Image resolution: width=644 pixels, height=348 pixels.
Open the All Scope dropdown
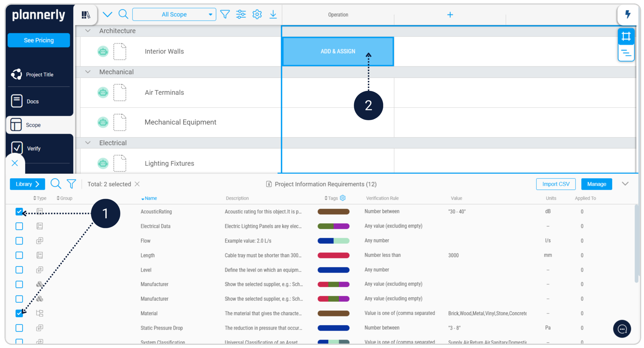point(174,15)
